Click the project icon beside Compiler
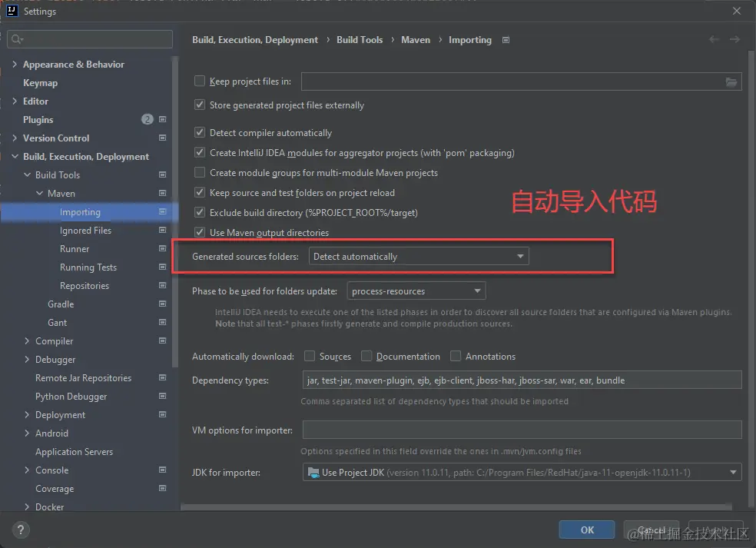The image size is (756, 548). (162, 340)
